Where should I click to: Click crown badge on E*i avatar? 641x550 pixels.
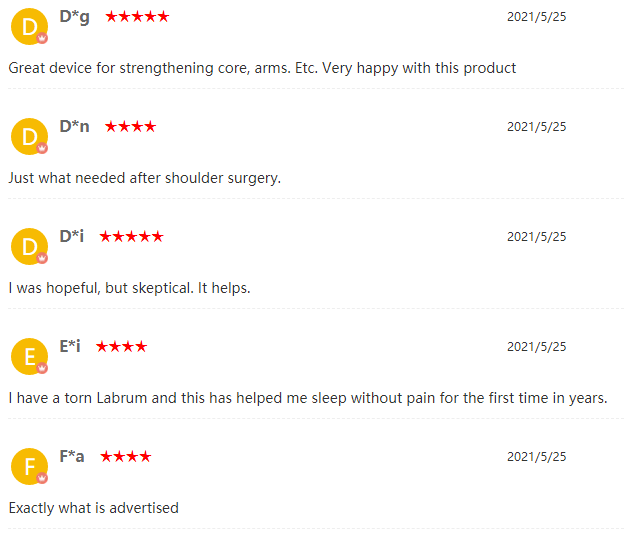pos(42,368)
